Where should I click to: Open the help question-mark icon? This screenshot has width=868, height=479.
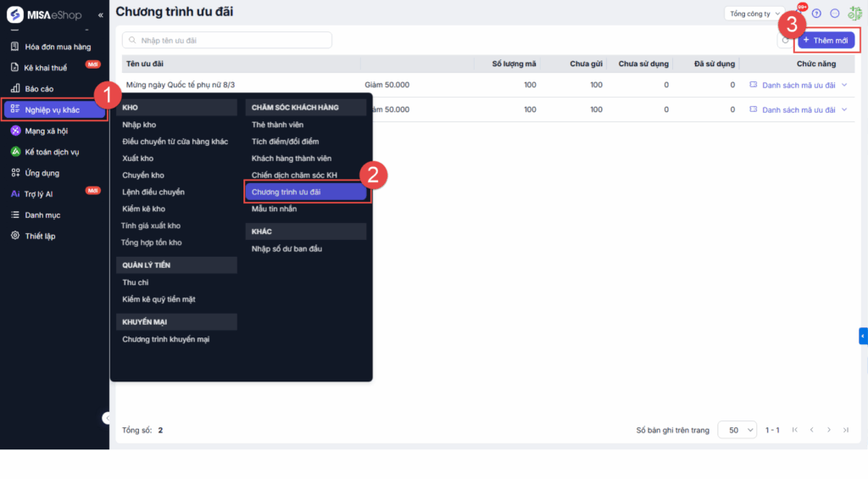[x=816, y=14]
